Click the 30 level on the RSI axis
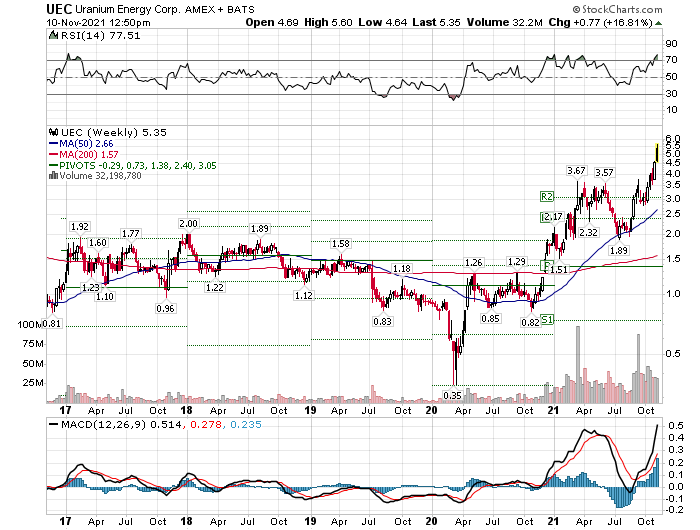This screenshot has width=700, height=530. 671,93
